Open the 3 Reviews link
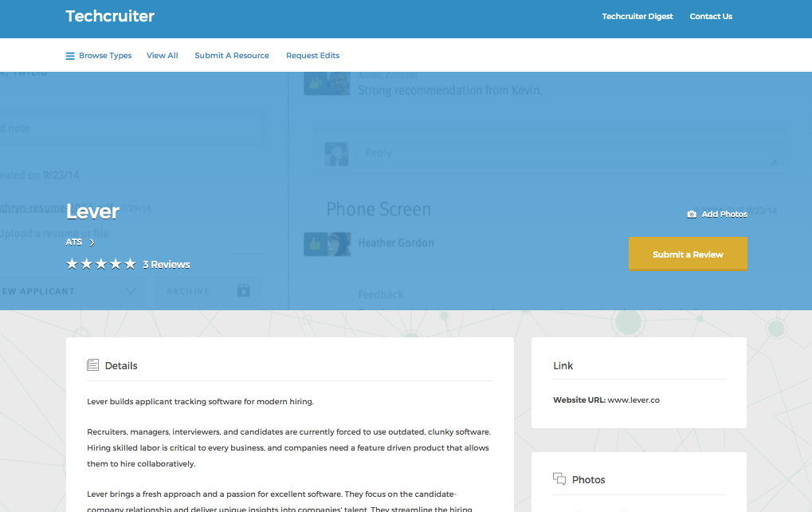The width and height of the screenshot is (812, 512). 167,265
